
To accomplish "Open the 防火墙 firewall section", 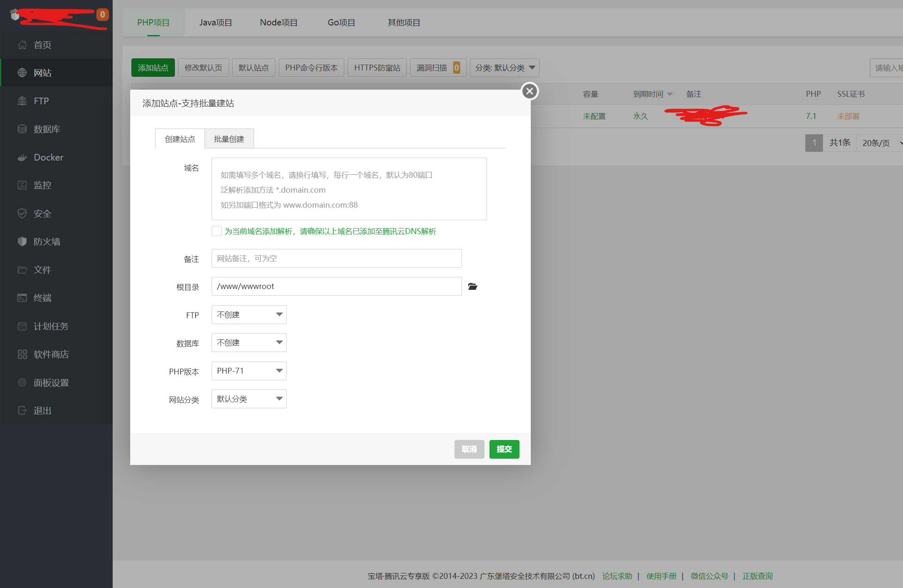I will pos(46,241).
